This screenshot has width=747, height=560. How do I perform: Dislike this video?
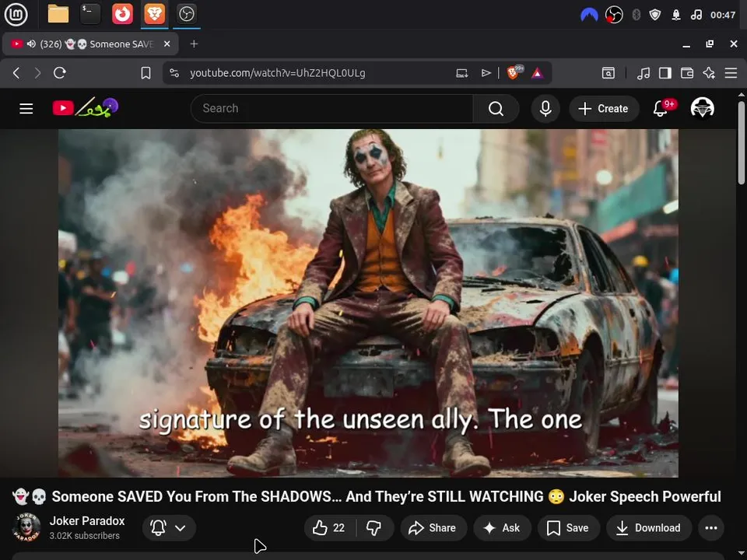point(374,527)
